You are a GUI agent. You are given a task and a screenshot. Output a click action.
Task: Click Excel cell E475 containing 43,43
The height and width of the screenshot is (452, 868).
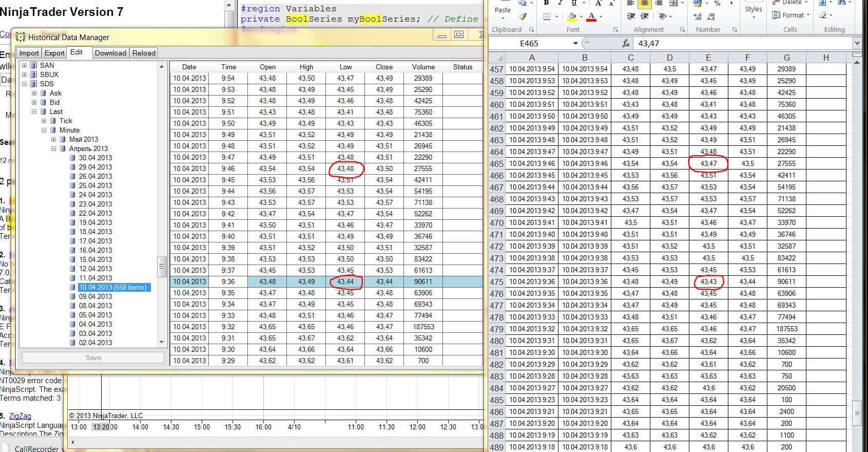(x=708, y=281)
